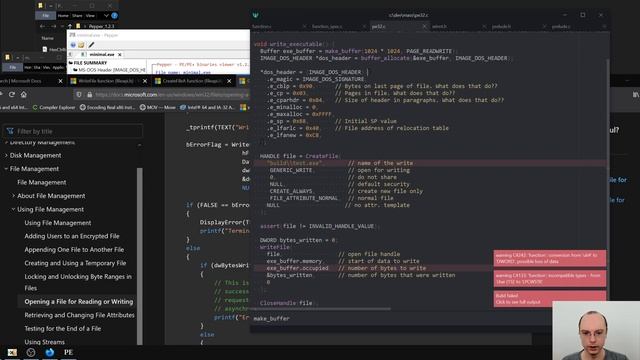Click the Pepper pencil edit icon

tap(91, 44)
